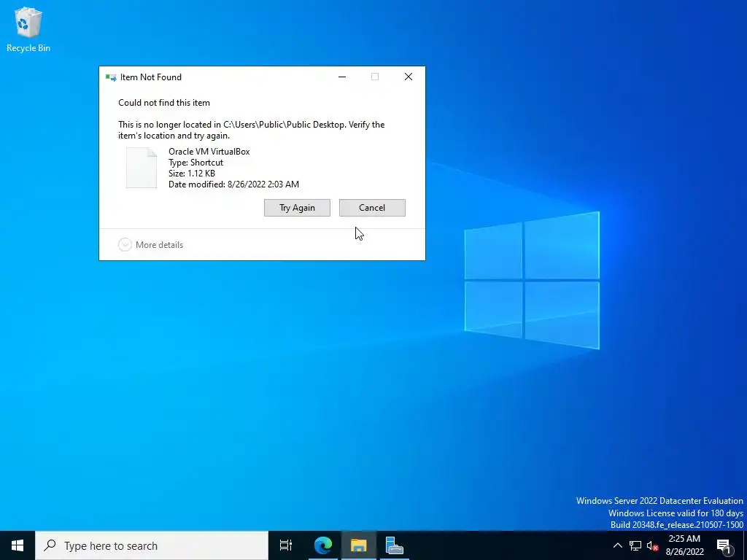
Task: Open Task View from the taskbar
Action: [286, 545]
